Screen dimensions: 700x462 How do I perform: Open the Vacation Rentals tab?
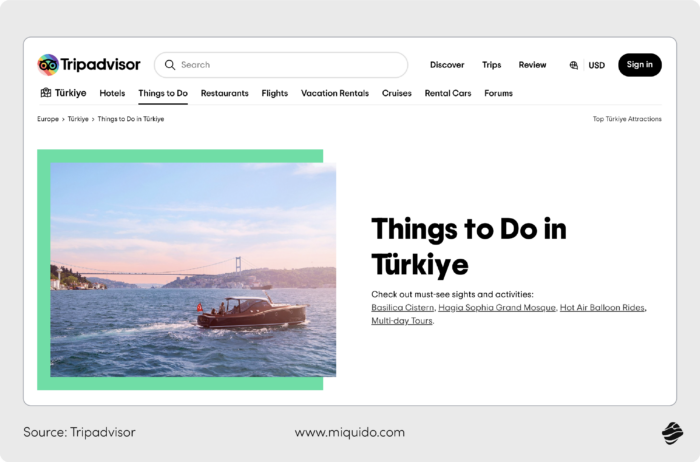point(335,93)
